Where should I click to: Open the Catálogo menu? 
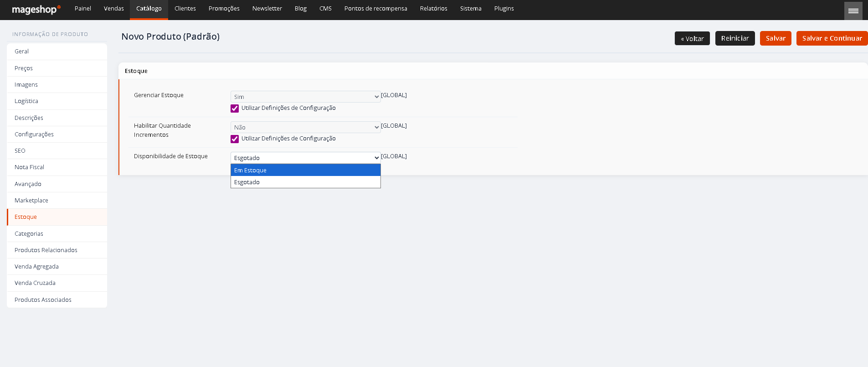tap(149, 9)
